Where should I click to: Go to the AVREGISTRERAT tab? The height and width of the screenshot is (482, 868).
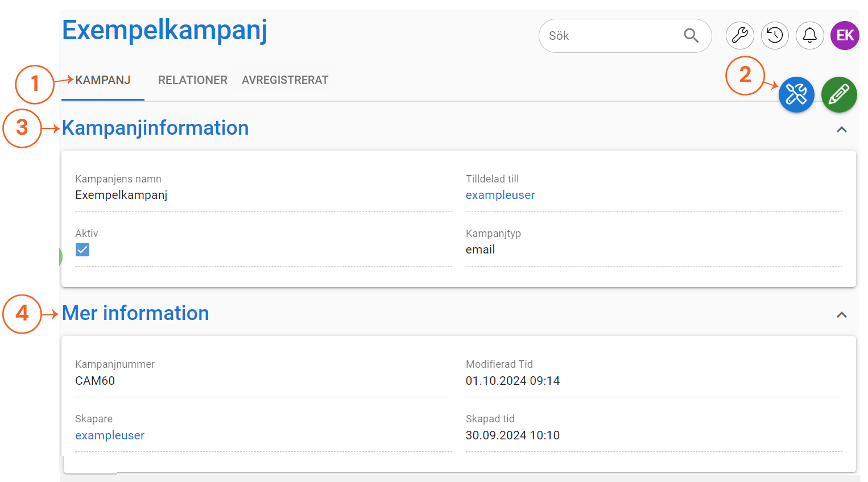click(x=285, y=80)
